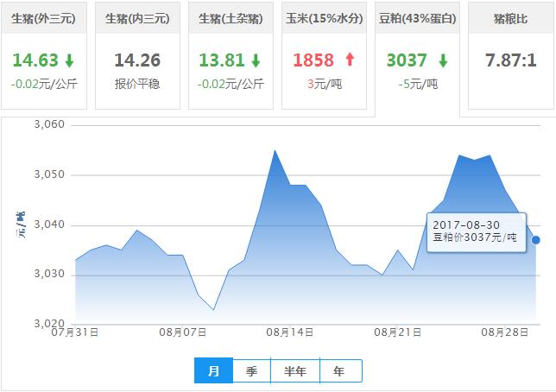Click the green down arrow beside 14.63

coord(69,60)
